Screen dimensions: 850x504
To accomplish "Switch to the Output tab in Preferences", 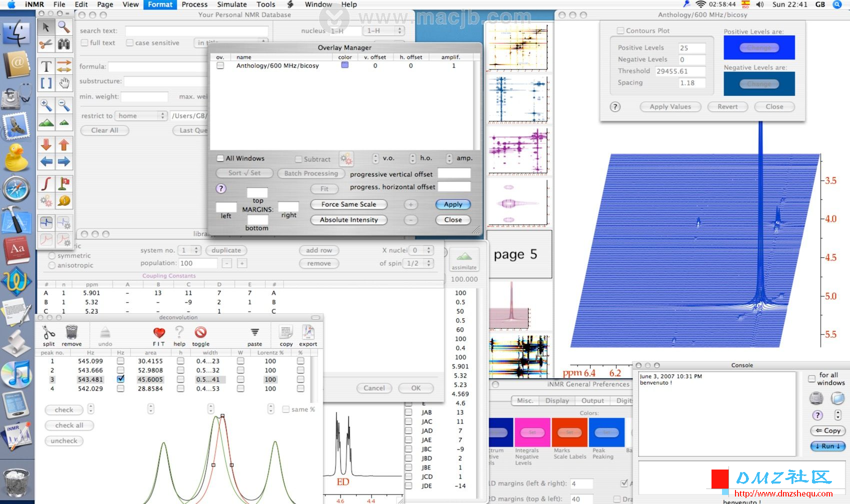I will (592, 401).
